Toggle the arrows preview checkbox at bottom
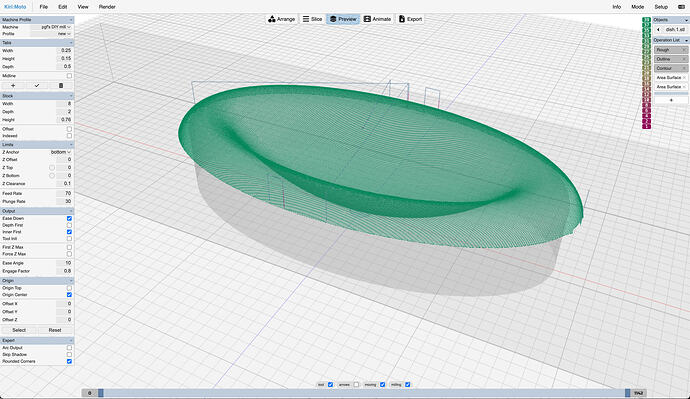 [356, 384]
